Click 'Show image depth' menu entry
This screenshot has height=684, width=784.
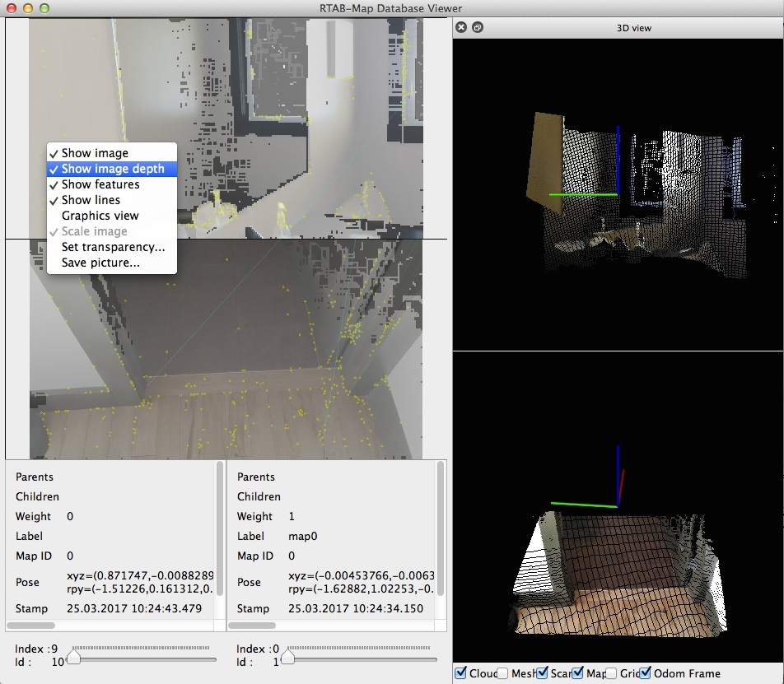pyautogui.click(x=112, y=169)
